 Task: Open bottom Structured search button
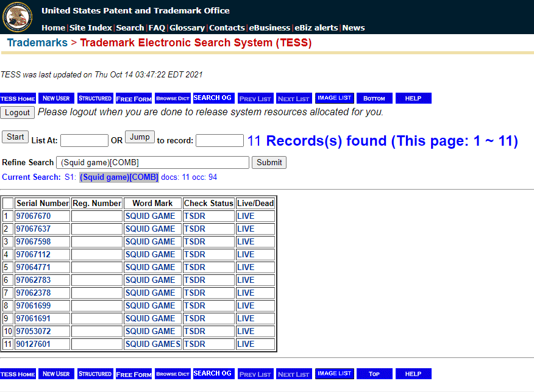pos(95,374)
